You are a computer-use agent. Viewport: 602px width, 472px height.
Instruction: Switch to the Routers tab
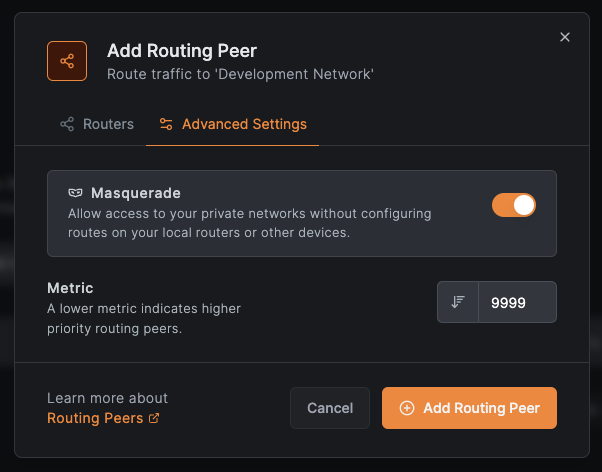tap(97, 124)
